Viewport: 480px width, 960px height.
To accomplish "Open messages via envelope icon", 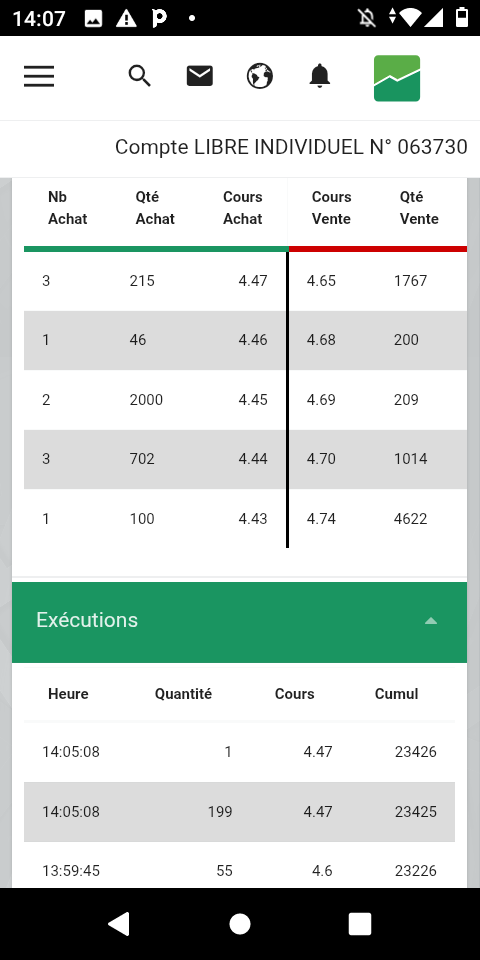I will [x=200, y=77].
